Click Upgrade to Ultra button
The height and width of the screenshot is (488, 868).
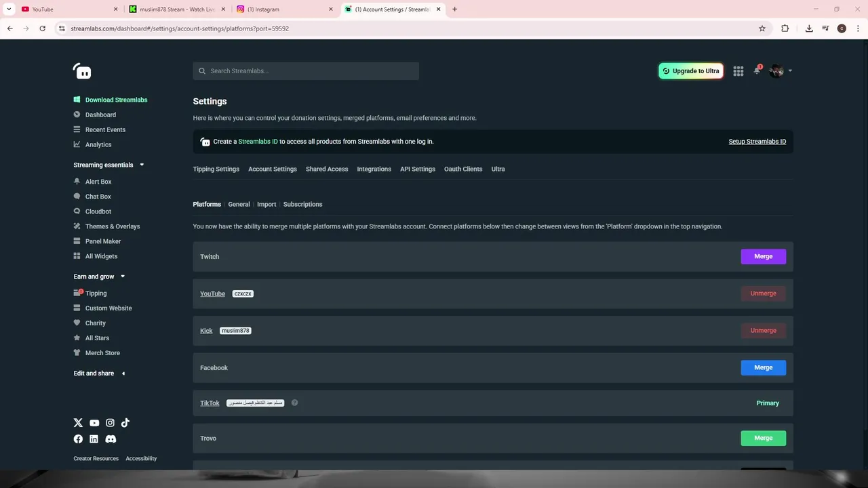pos(691,71)
